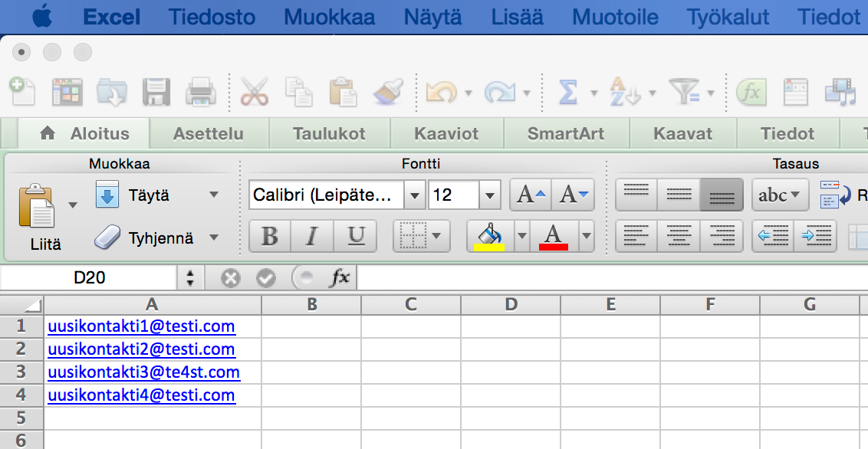
Task: Align text right
Action: coord(722,236)
